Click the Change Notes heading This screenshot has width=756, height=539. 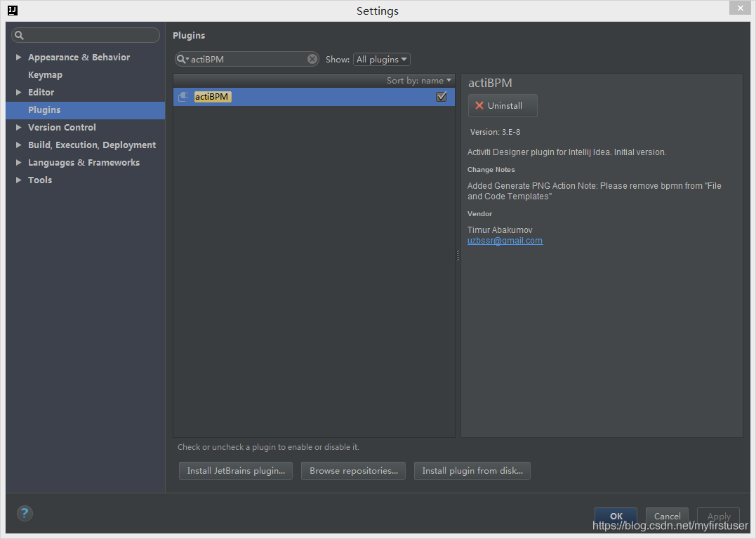(491, 170)
